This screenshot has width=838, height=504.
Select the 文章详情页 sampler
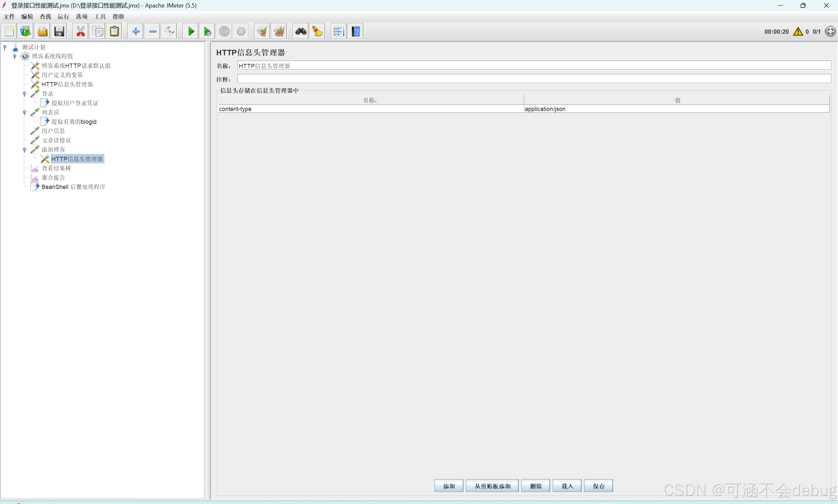[x=56, y=140]
